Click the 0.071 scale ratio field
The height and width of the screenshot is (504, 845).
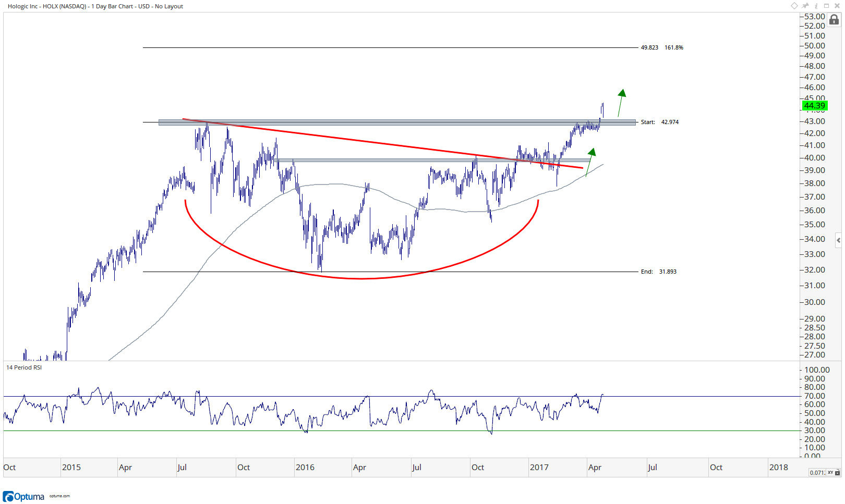pos(817,473)
